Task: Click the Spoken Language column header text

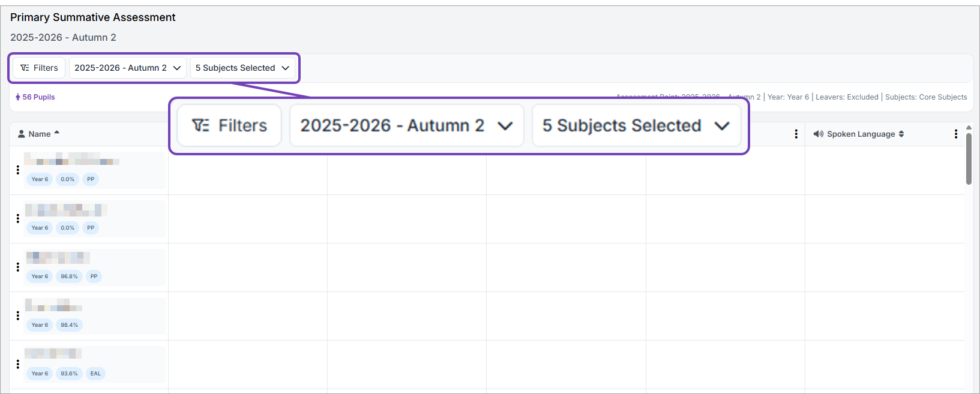Action: point(861,134)
